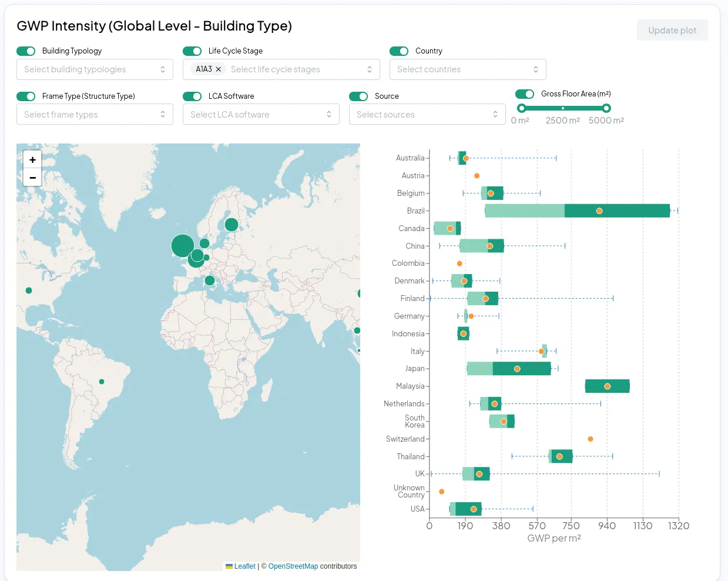Click the right handle of the area slider
Viewport: 728px width, 581px height.
coord(606,108)
